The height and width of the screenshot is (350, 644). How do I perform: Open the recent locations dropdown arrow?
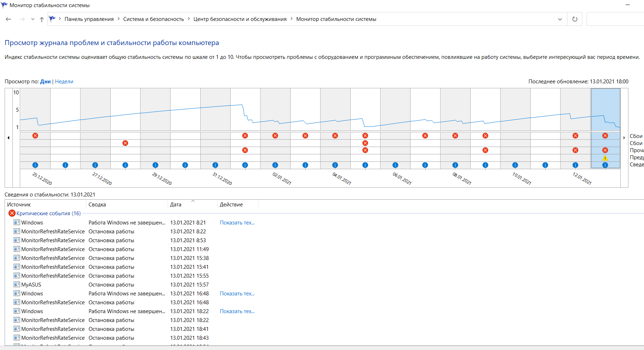33,19
